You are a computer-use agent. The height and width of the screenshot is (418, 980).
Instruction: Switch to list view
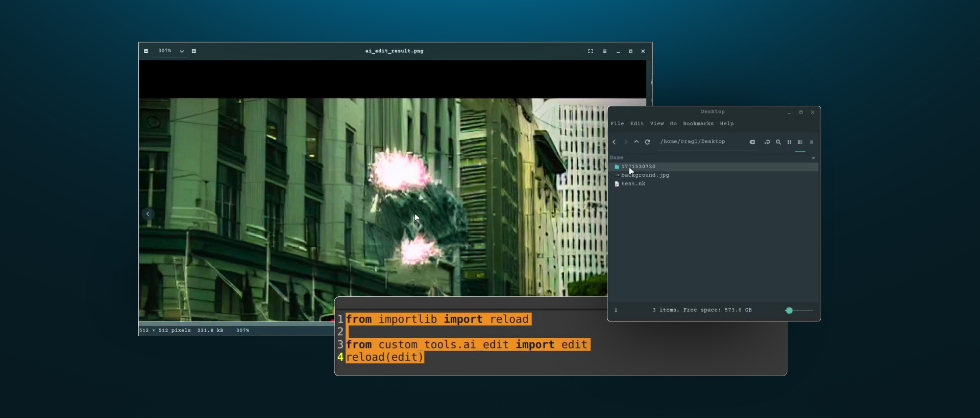click(x=800, y=142)
